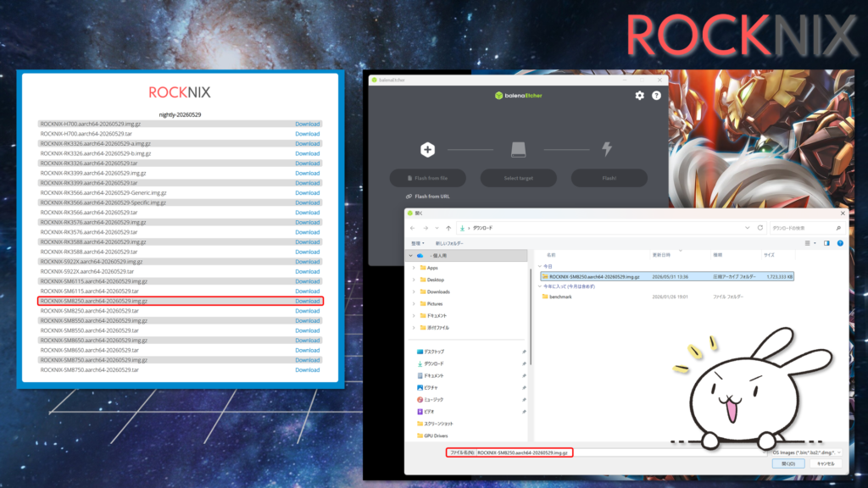Download ROCKNIX-RK3566 Generic img.gz file

307,193
